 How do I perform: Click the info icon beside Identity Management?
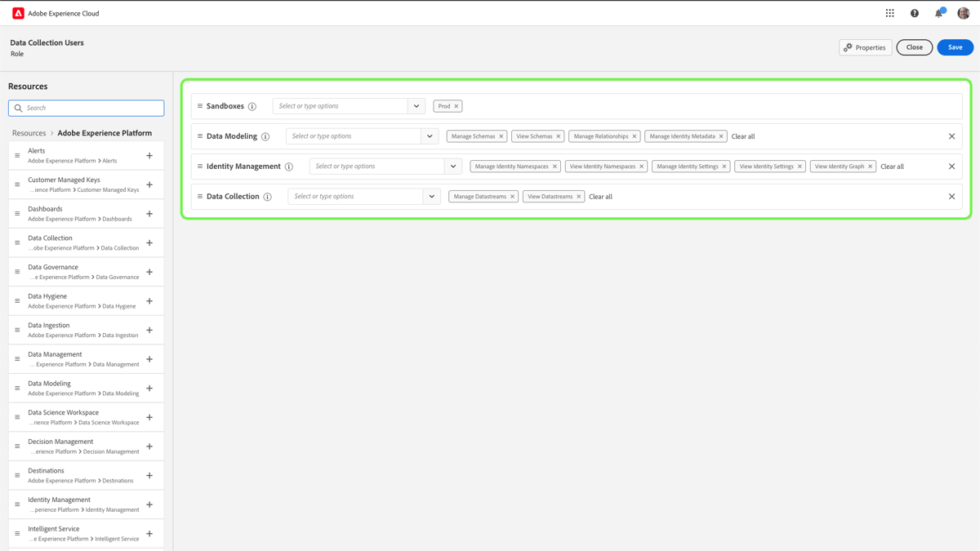(289, 166)
